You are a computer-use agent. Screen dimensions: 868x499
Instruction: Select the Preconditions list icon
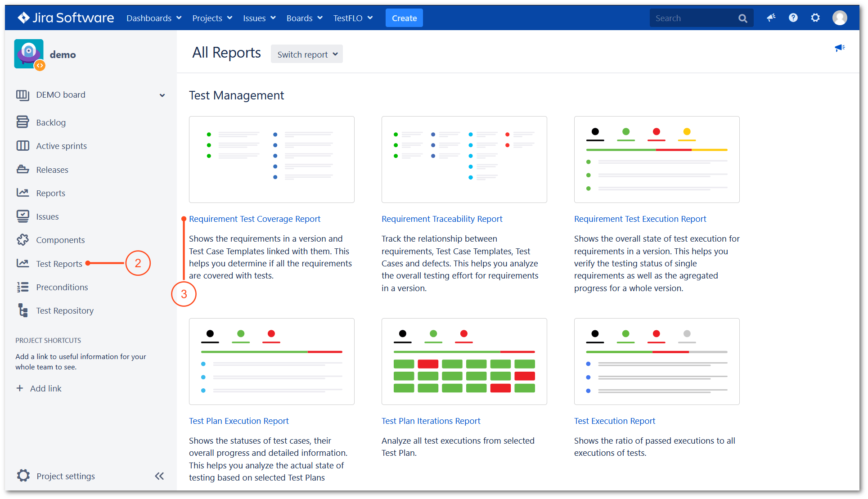coord(23,287)
